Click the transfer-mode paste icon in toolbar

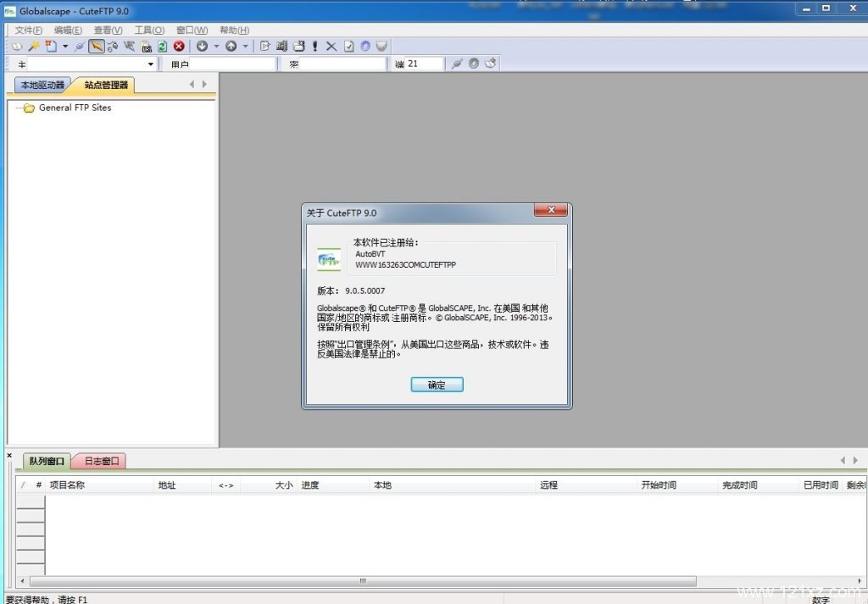tap(146, 47)
